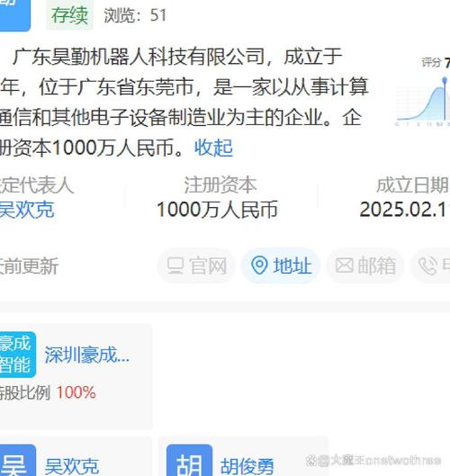Open person 吴欢克 in bottom card

[72, 466]
